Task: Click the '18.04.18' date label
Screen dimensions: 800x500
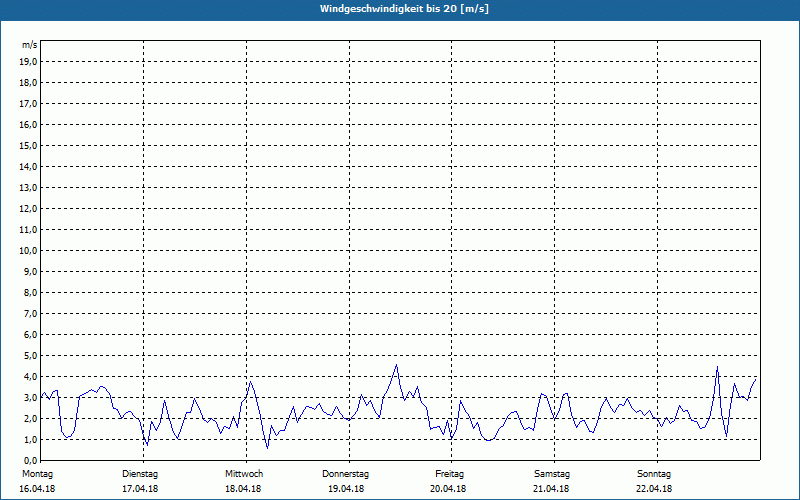Action: point(243,489)
